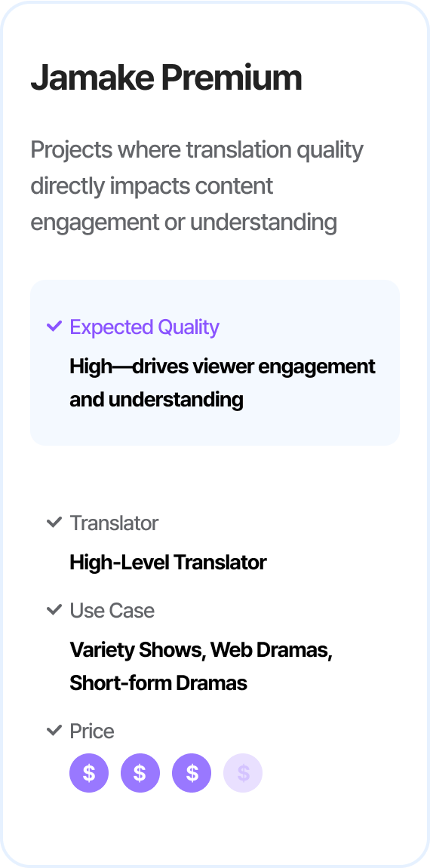Viewport: 430px width, 868px height.
Task: Click the engagement or understanding description line
Action: (184, 222)
